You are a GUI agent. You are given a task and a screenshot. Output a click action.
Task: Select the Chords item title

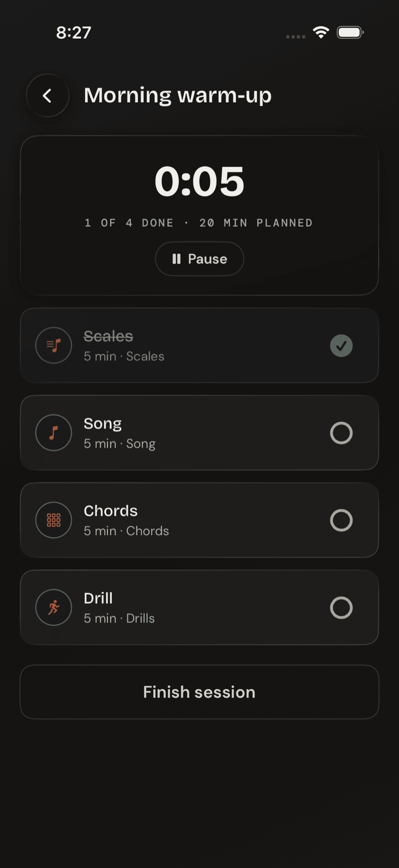pyautogui.click(x=111, y=511)
